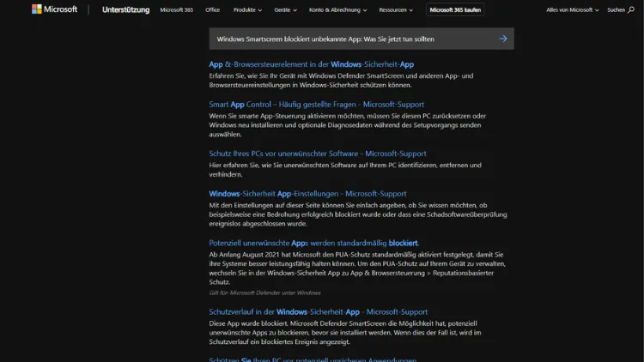Image resolution: width=644 pixels, height=362 pixels.
Task: Open the Unterstützung home link
Action: point(125,9)
